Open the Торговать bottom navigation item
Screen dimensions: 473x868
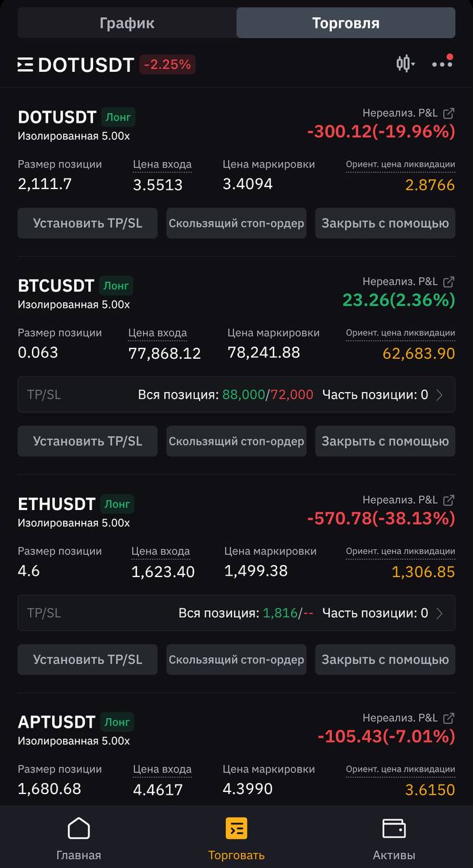coord(236,839)
